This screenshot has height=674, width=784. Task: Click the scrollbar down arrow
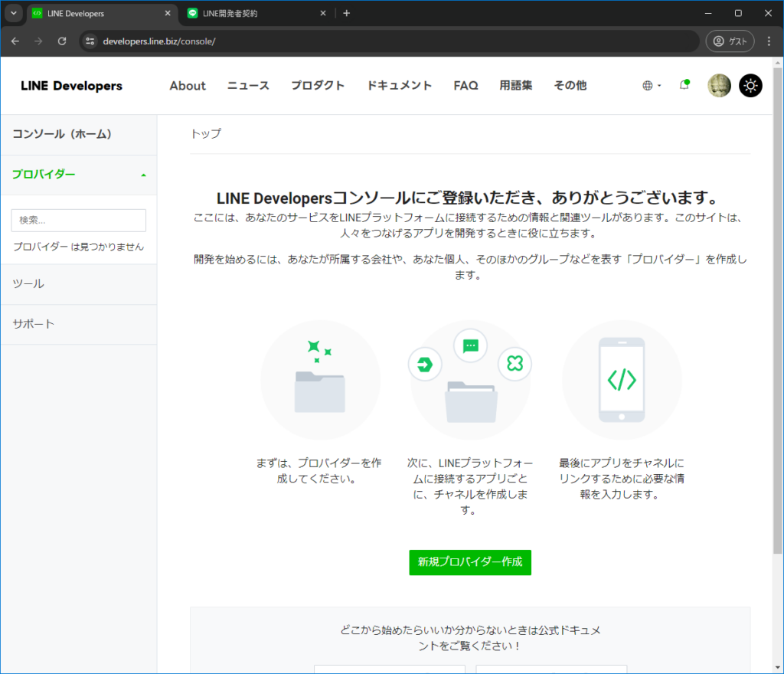(778, 668)
